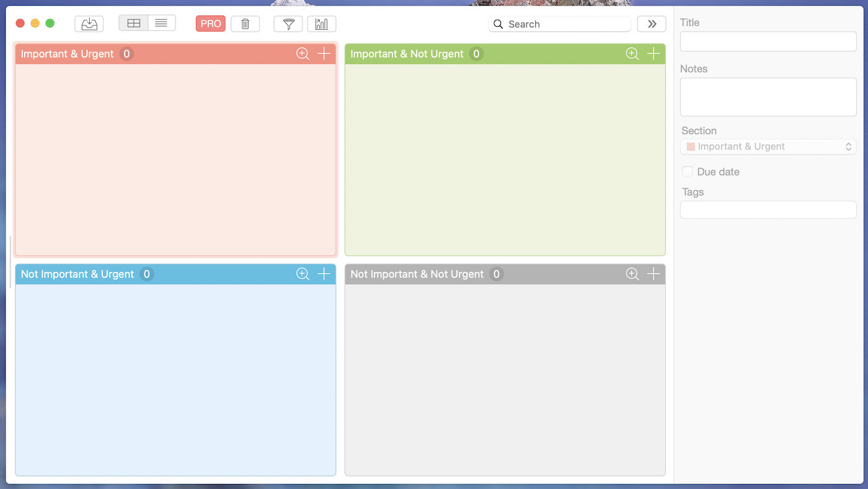
Task: Open the statistics chart icon
Action: point(322,24)
